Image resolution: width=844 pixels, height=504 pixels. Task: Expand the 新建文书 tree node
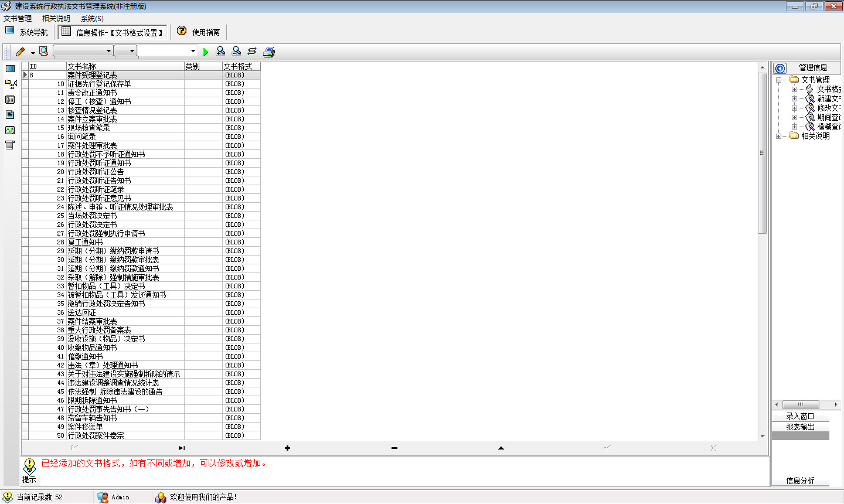click(x=795, y=98)
